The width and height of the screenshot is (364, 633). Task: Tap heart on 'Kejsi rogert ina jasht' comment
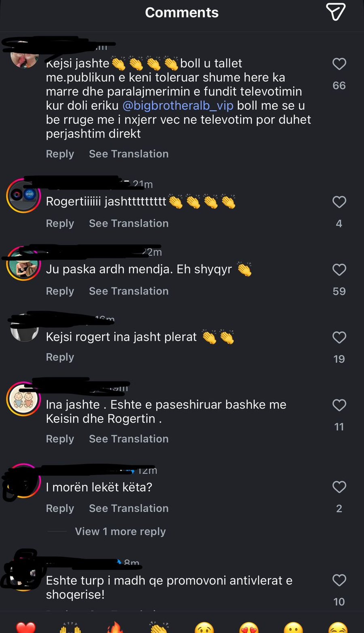tap(339, 337)
